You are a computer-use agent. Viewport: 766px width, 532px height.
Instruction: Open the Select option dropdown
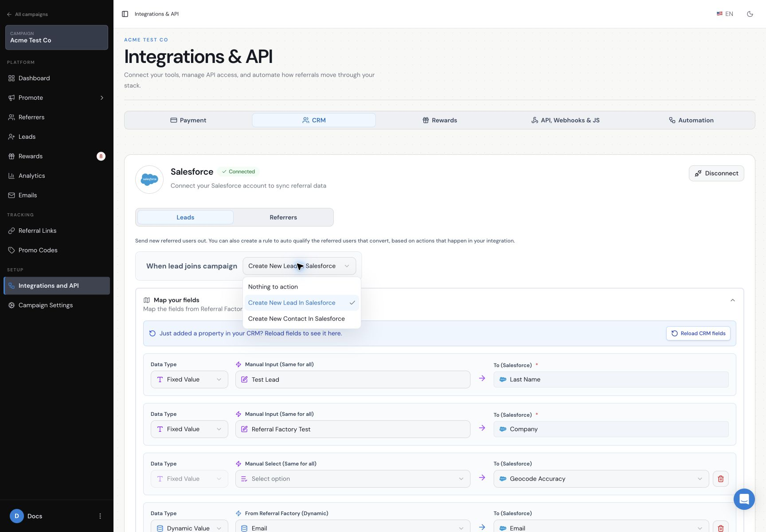coord(353,479)
